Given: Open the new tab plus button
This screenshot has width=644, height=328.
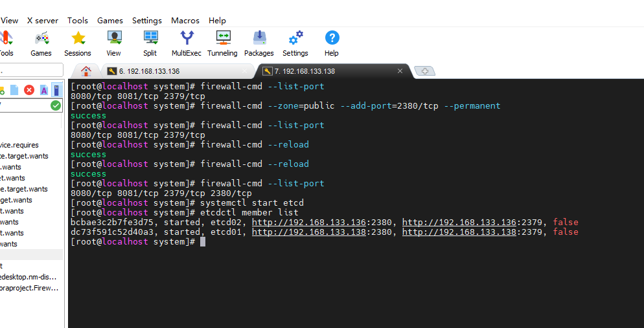Looking at the screenshot, I should click(424, 71).
